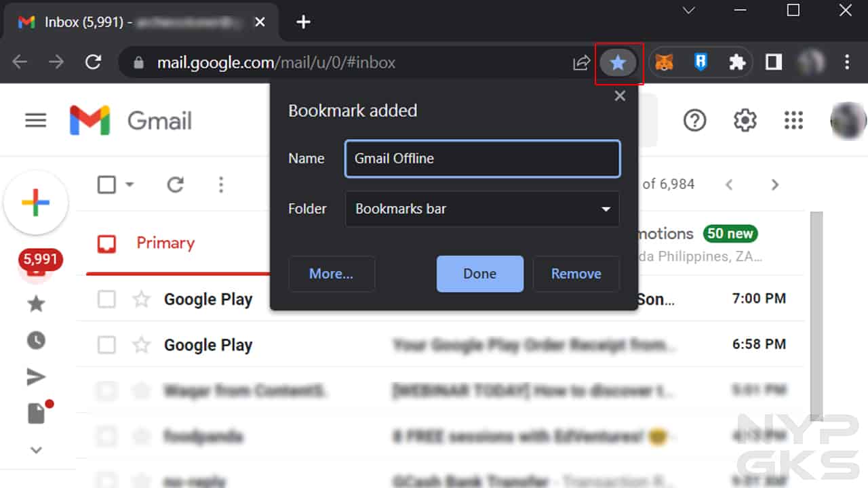Star the 7:00 PM Google Play email

(141, 299)
